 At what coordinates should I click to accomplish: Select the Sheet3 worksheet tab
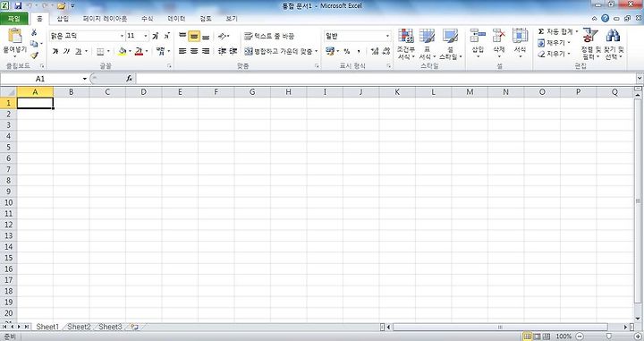tap(110, 327)
